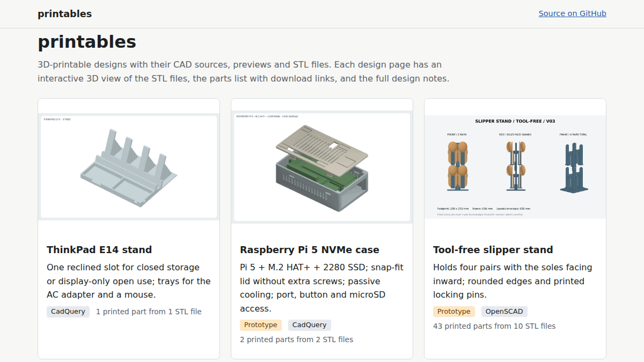Click '43 printed parts from 10 STL files'
644x362 pixels.
click(x=494, y=326)
